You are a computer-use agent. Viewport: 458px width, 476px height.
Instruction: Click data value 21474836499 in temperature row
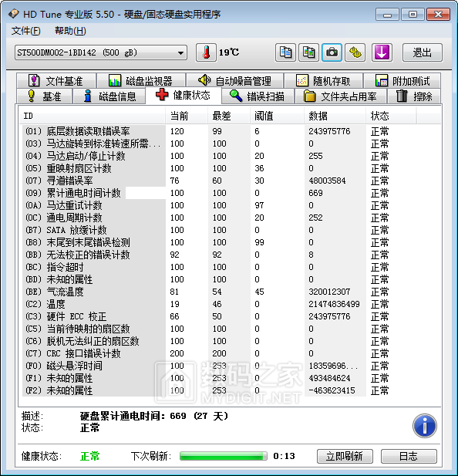click(x=334, y=304)
